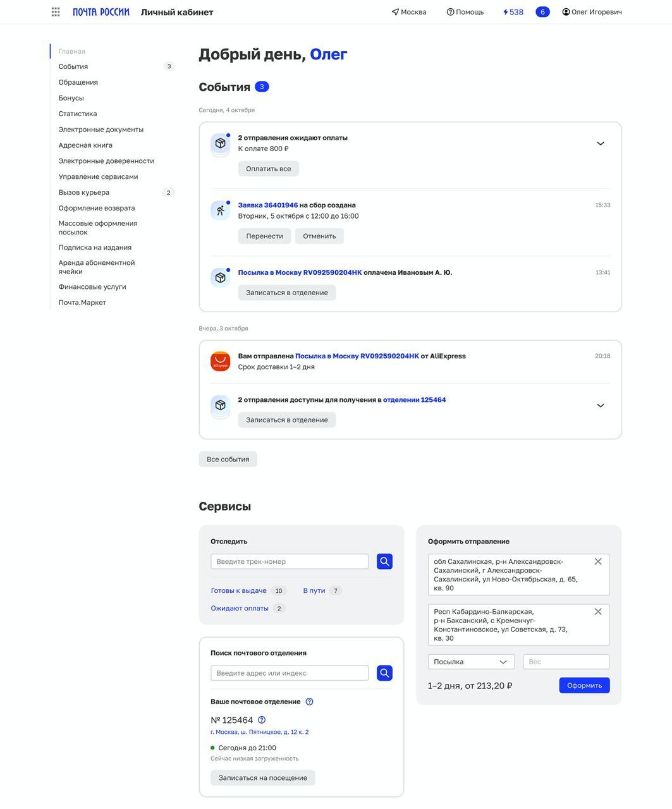Click the Почта России logo

click(101, 12)
